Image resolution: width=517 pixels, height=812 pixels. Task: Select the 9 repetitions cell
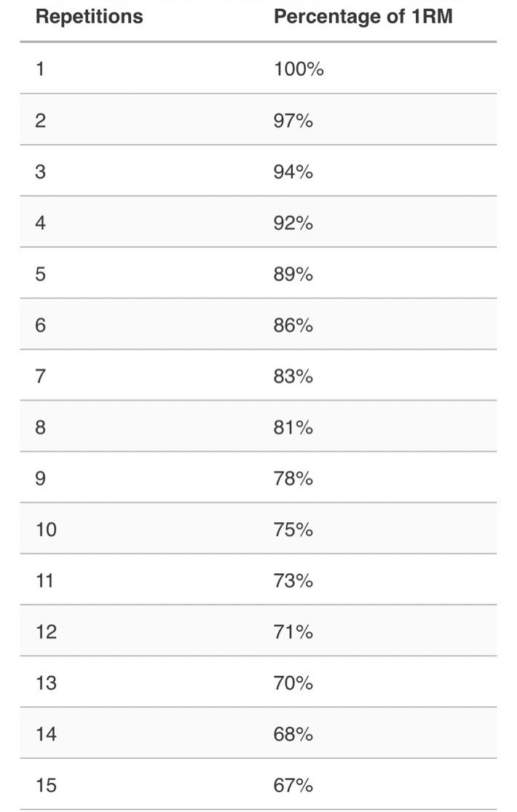pyautogui.click(x=40, y=478)
